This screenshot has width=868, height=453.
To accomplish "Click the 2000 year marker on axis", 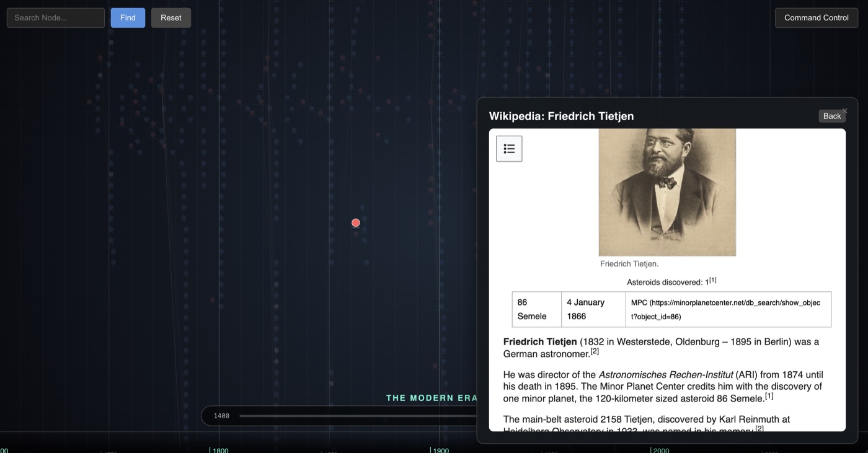I will [660, 450].
